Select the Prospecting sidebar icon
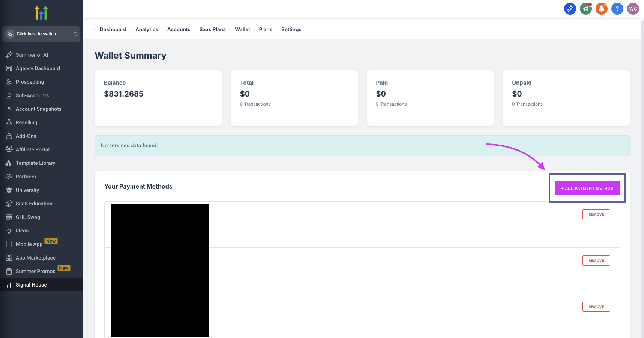644x338 pixels. click(9, 82)
